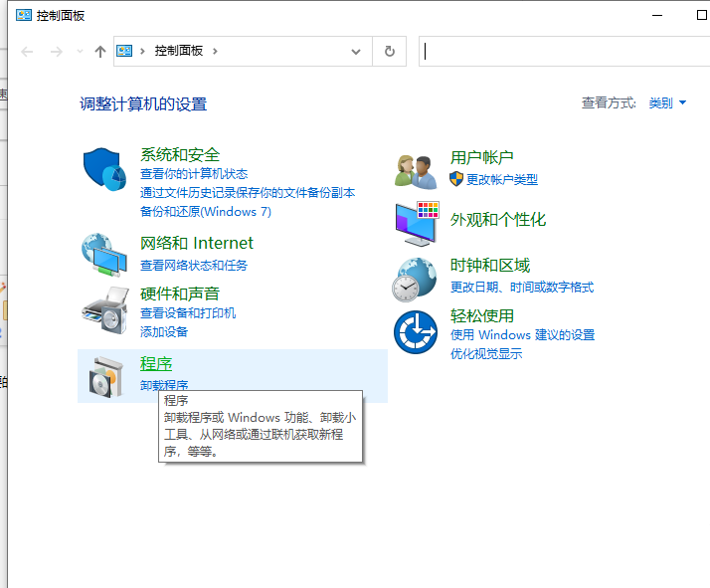Click the Ease of Access blue icon
This screenshot has height=588, width=710.
416,332
